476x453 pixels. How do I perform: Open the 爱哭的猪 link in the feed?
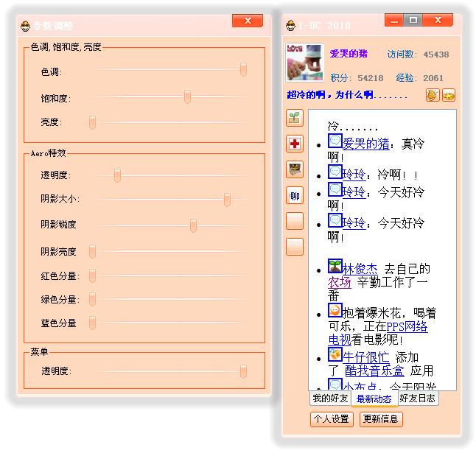366,144
